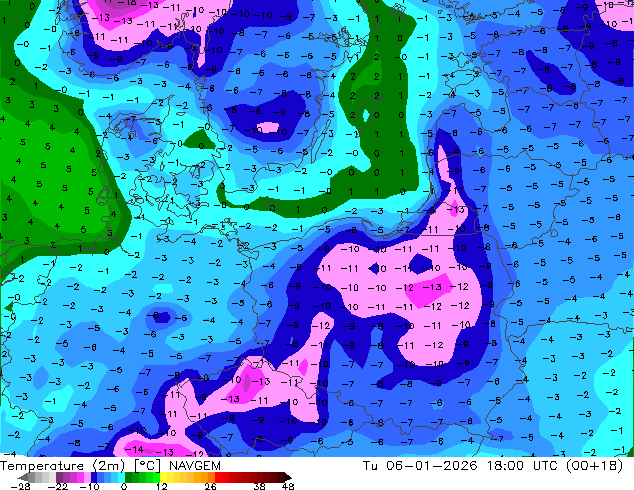Viewport: 634px width, 490px height.
Task: Click the 'NAVGEM' model name
Action: [195, 466]
